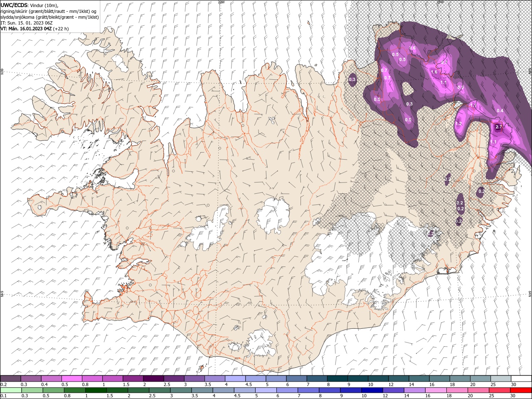Pick the lower-row swatch between 25 and 30

[x=501, y=390]
